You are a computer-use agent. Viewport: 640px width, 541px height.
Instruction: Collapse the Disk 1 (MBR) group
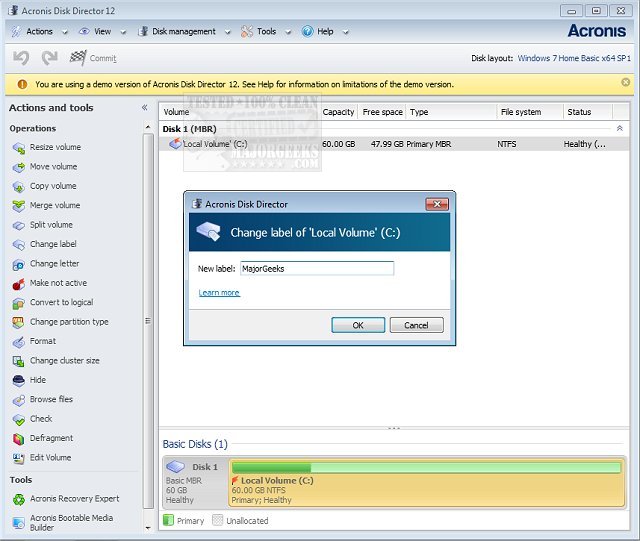[x=620, y=129]
